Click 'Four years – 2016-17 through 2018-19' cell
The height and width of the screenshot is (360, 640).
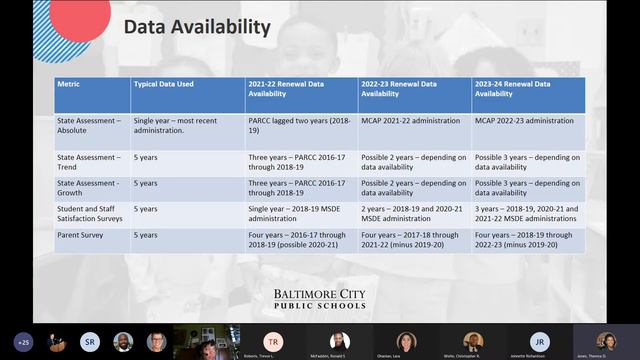click(x=302, y=240)
